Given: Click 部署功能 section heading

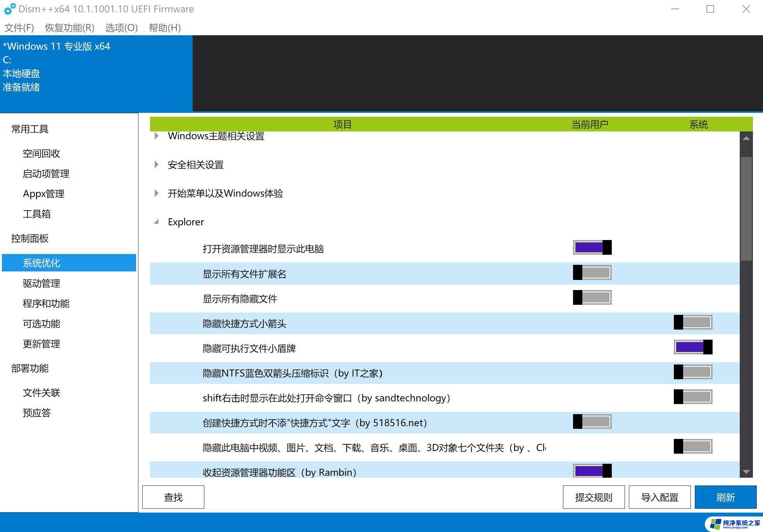Looking at the screenshot, I should click(30, 368).
